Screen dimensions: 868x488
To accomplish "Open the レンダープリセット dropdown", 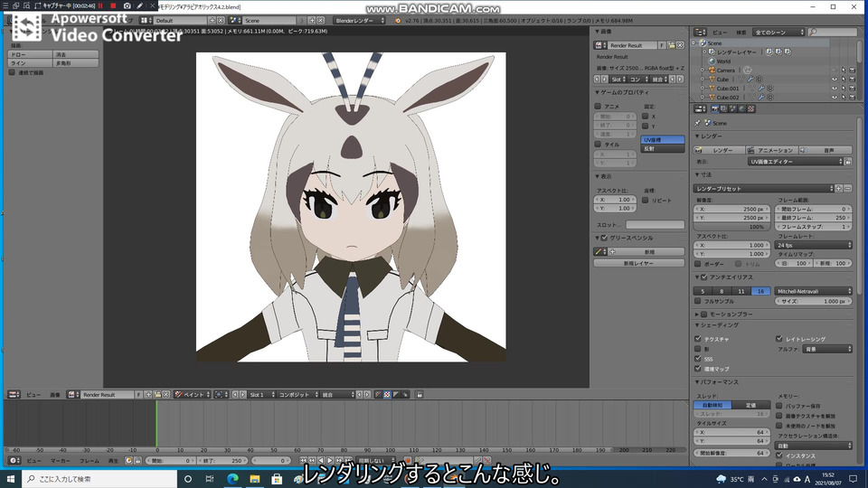I will pyautogui.click(x=763, y=189).
